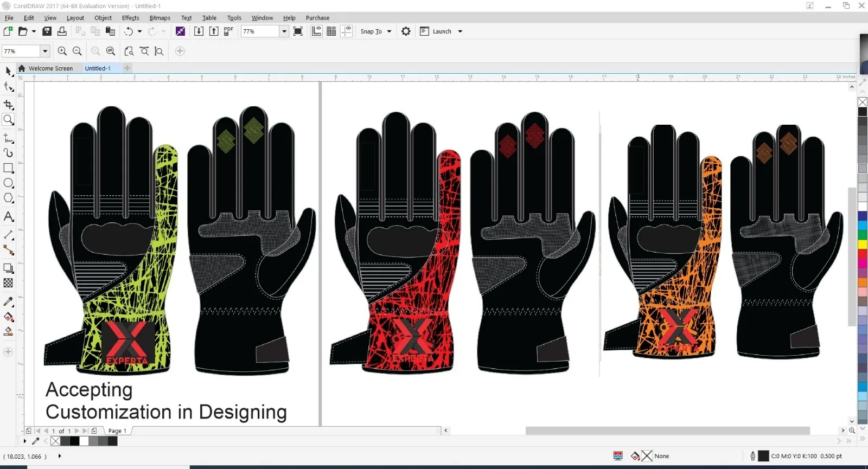The height and width of the screenshot is (469, 868).
Task: Expand the Launch dropdown arrow
Action: tap(460, 31)
